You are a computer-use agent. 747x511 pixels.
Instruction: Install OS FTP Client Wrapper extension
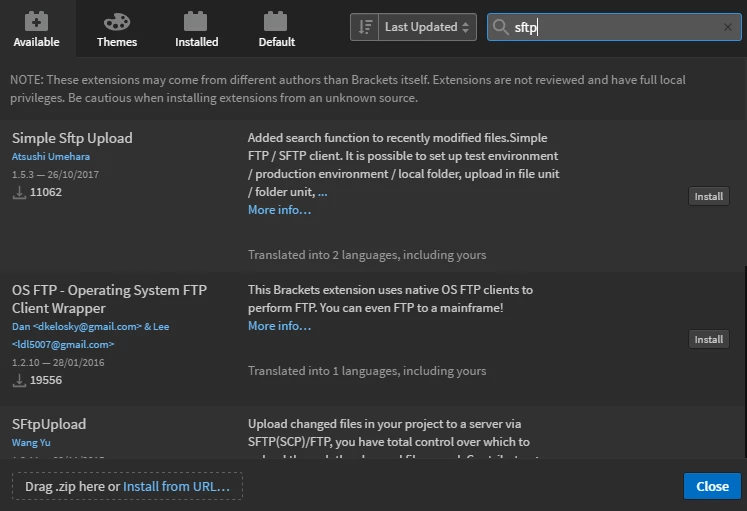(708, 339)
